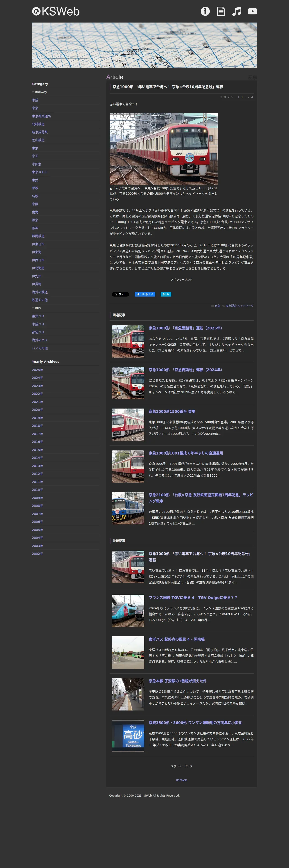Open the YouTube icon in header
This screenshot has height=868, width=289.
tap(252, 11)
